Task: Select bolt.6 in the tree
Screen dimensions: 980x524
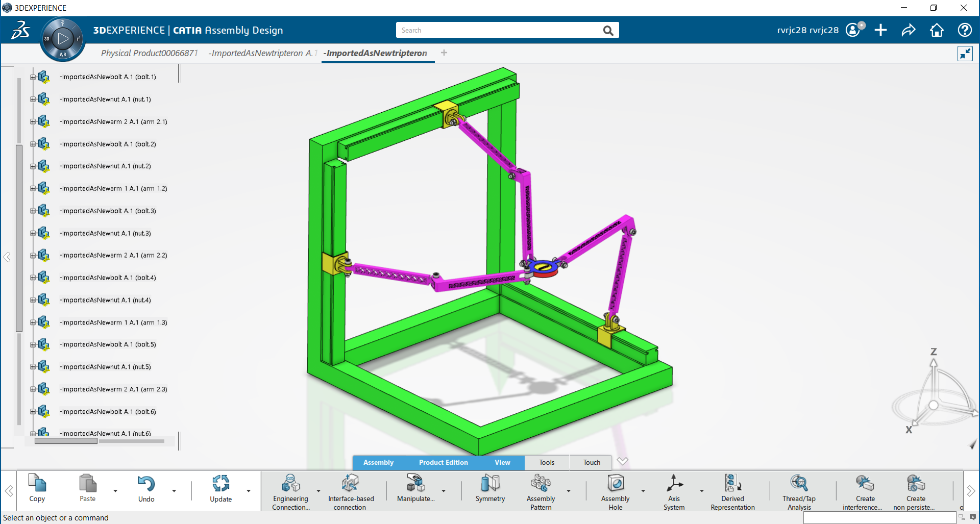Action: coord(108,412)
